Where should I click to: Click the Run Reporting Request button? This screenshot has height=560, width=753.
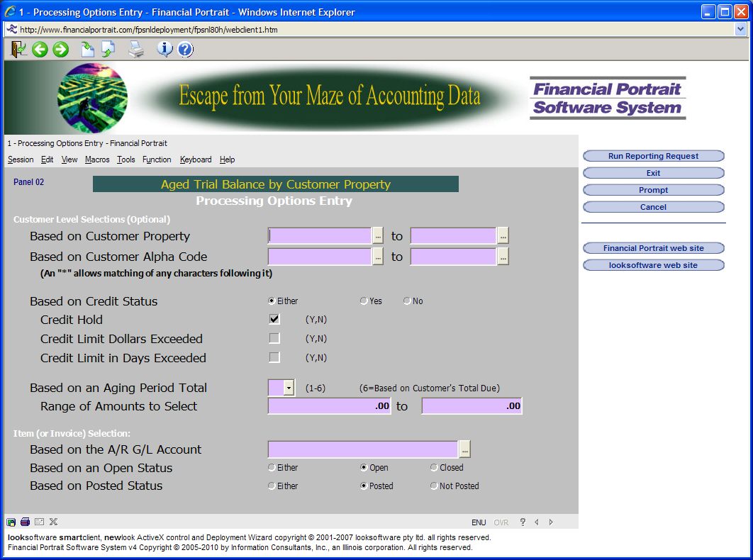click(653, 156)
